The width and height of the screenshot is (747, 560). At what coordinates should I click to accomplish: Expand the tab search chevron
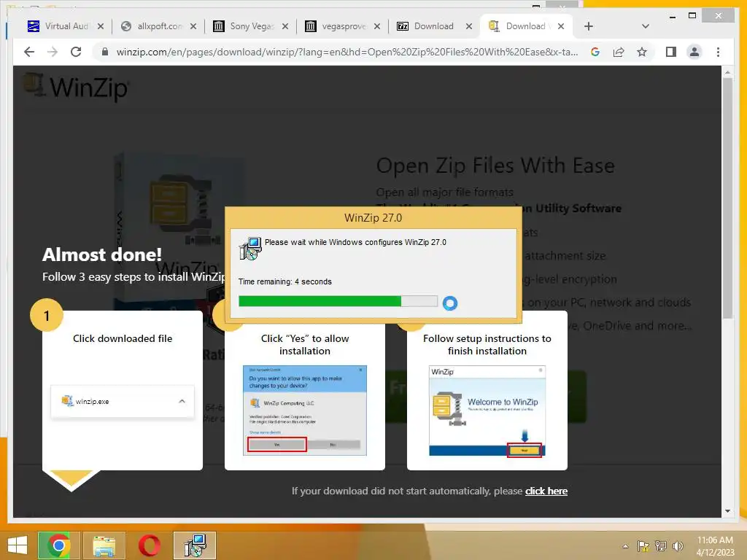pyautogui.click(x=646, y=26)
